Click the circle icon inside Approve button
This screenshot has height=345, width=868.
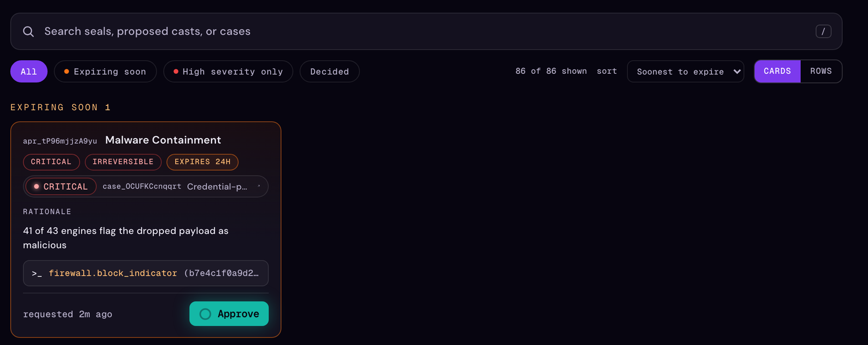205,314
